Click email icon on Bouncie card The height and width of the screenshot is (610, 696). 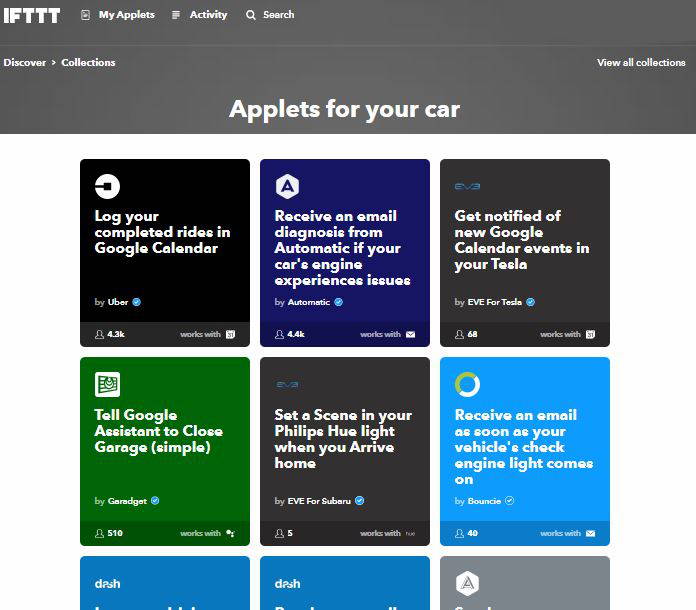590,533
